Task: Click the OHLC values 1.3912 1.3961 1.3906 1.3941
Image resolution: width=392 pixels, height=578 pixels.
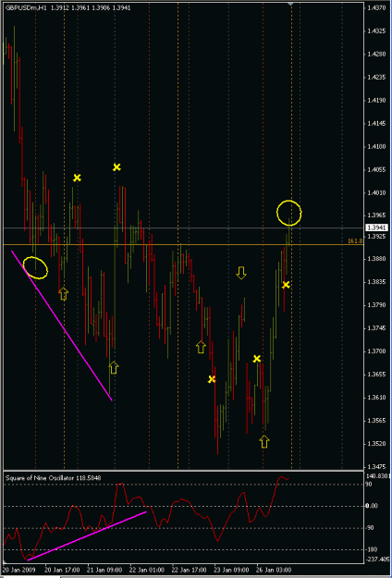Action: click(91, 7)
